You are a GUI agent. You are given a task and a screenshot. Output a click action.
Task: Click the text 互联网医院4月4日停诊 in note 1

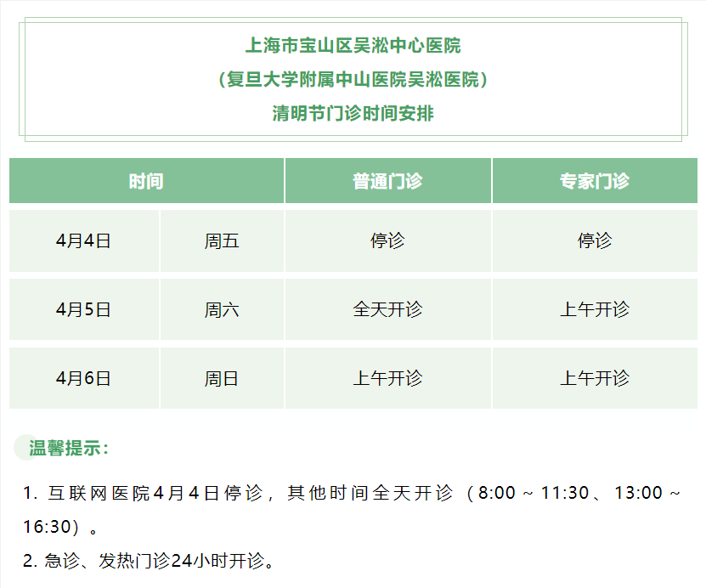[155, 493]
